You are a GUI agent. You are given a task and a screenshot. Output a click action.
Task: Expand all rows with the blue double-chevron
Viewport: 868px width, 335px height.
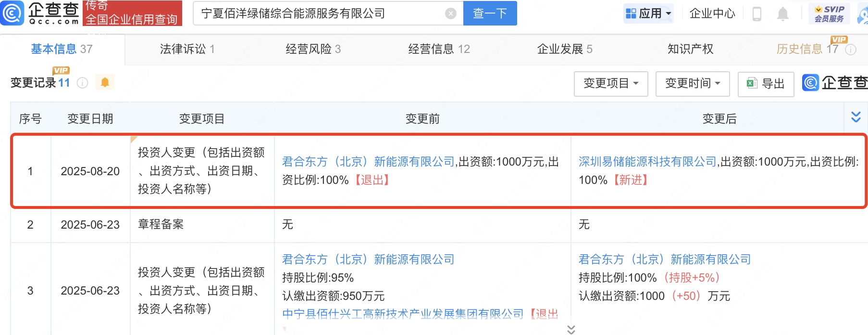pyautogui.click(x=856, y=117)
